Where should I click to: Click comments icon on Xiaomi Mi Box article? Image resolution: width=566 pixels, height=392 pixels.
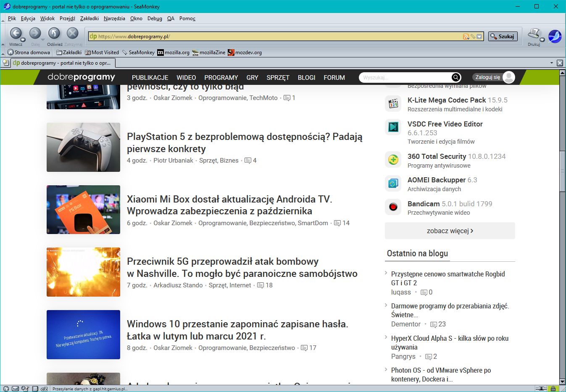pyautogui.click(x=337, y=223)
